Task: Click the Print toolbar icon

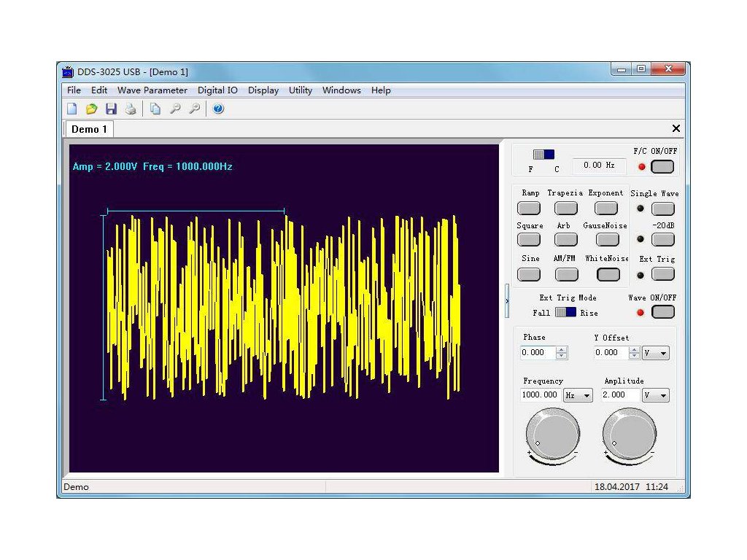Action: [130, 109]
